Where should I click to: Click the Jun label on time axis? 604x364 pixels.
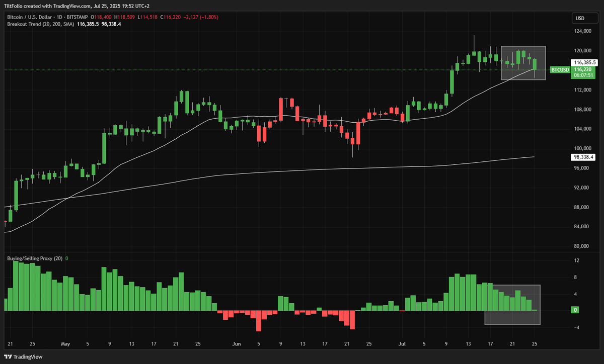tap(237, 344)
